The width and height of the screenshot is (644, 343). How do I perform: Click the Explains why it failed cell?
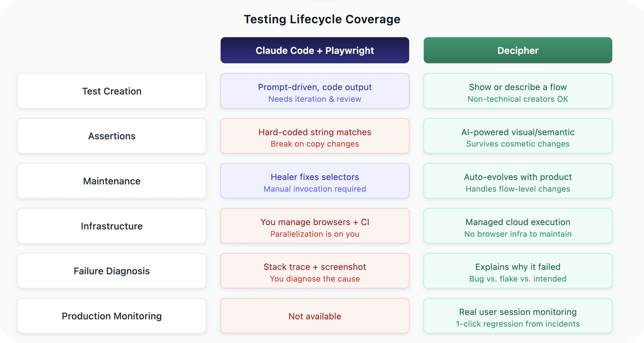518,271
